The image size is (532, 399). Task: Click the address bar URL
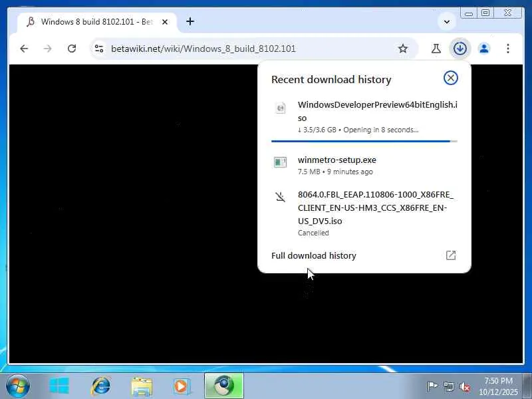203,49
